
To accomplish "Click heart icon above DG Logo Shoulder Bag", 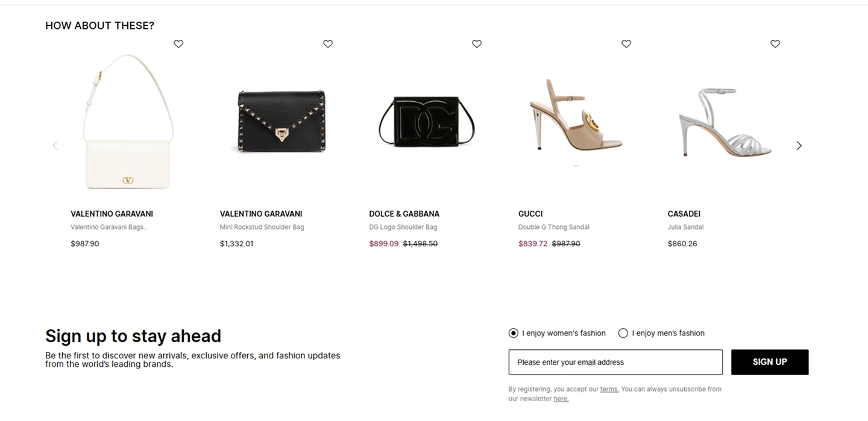I will click(x=477, y=44).
